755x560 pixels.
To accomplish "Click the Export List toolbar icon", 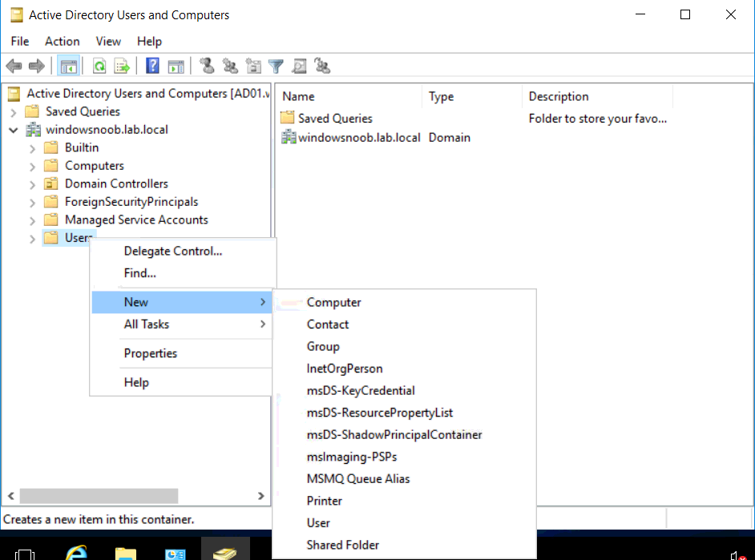I will pyautogui.click(x=121, y=66).
